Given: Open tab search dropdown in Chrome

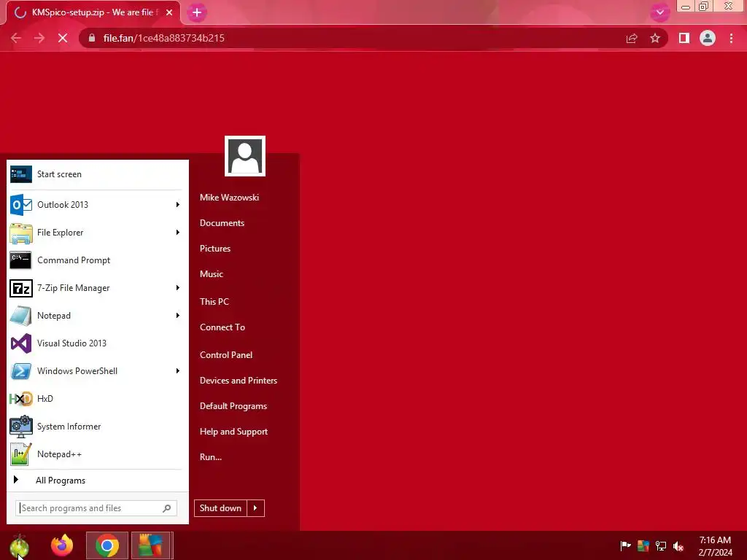Looking at the screenshot, I should coord(659,12).
